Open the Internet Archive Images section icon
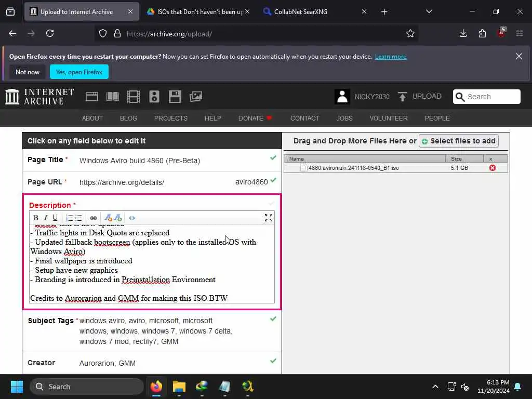The image size is (532, 399). [x=196, y=97]
